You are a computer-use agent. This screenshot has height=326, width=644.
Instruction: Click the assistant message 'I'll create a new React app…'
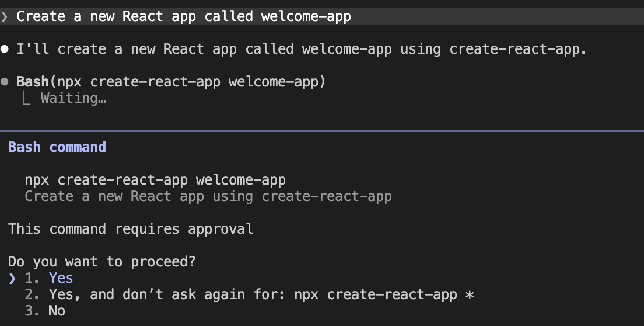[302, 49]
